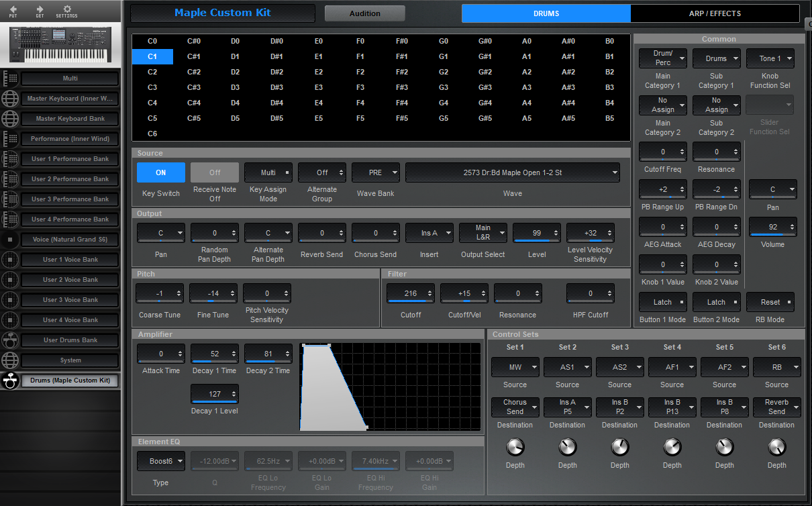812x506 pixels.
Task: Open the Output Select dropdown
Action: tap(483, 233)
